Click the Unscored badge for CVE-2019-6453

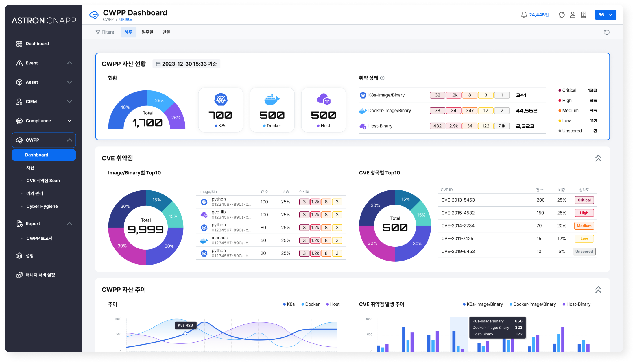[584, 252]
